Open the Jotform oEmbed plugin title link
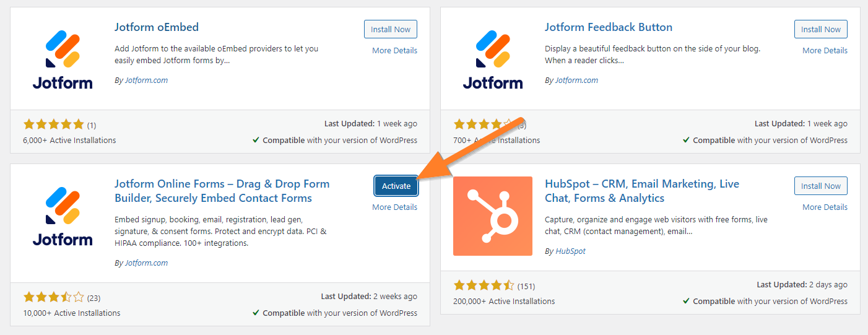The height and width of the screenshot is (335, 868). click(x=157, y=27)
